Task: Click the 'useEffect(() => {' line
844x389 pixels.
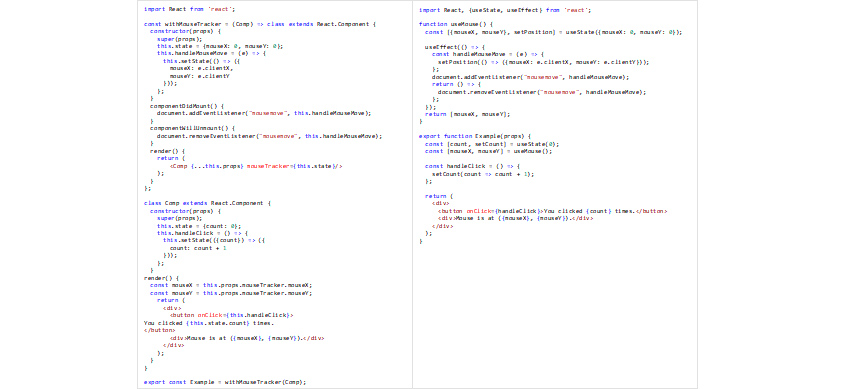Action: pos(455,47)
